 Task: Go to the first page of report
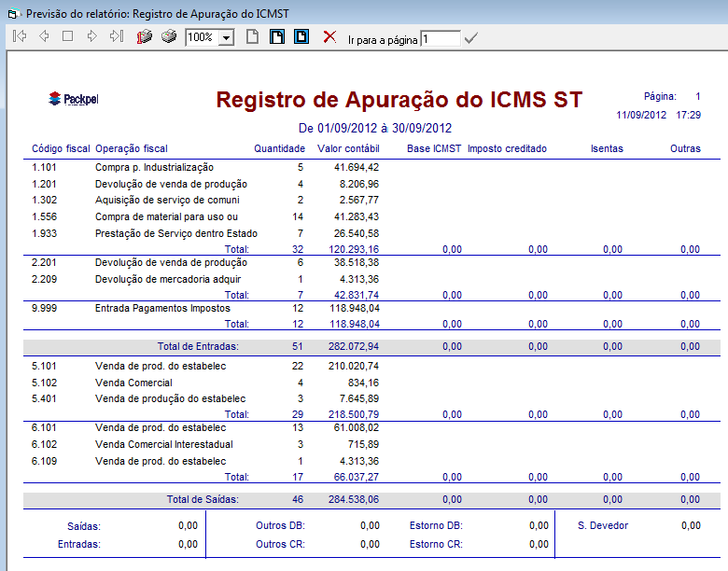(x=21, y=36)
